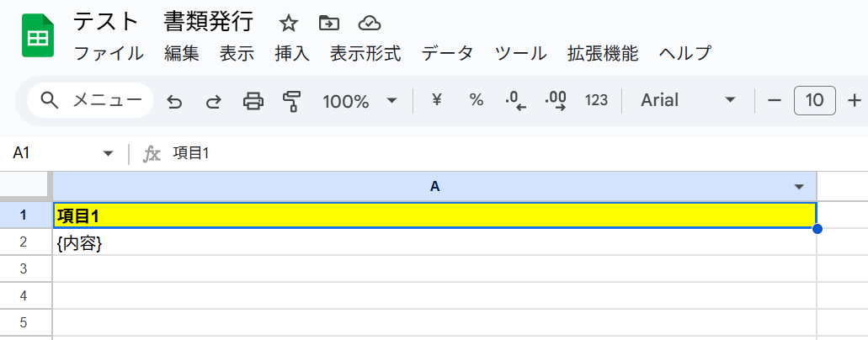Screen dimensions: 868x340
Task: Click the redo arrow icon
Action: point(214,101)
